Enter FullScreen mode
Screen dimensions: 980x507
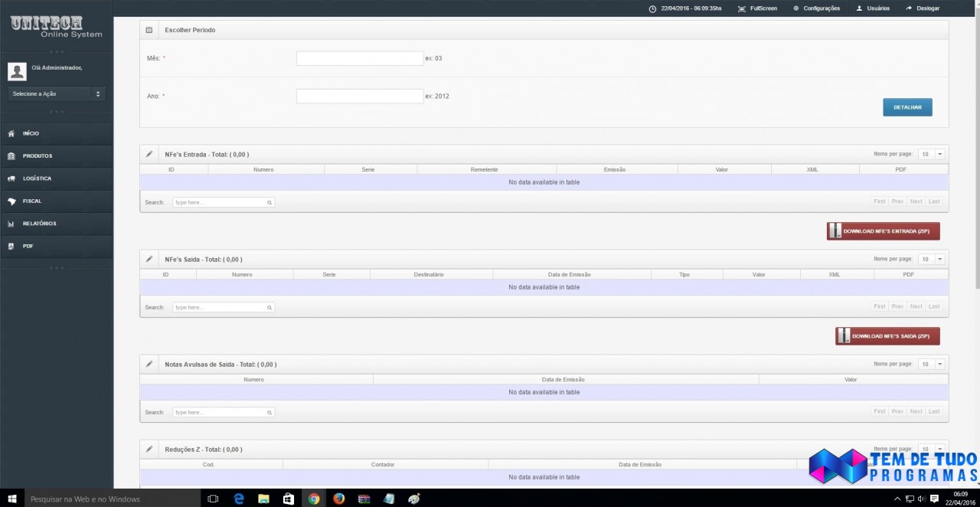758,8
